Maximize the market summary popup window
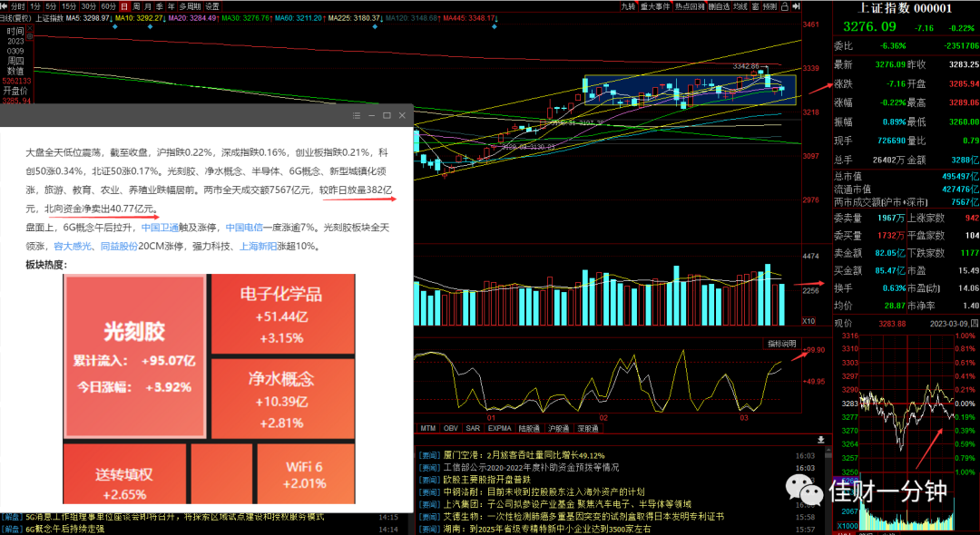Viewport: 980px width, 535px height. 387,115
